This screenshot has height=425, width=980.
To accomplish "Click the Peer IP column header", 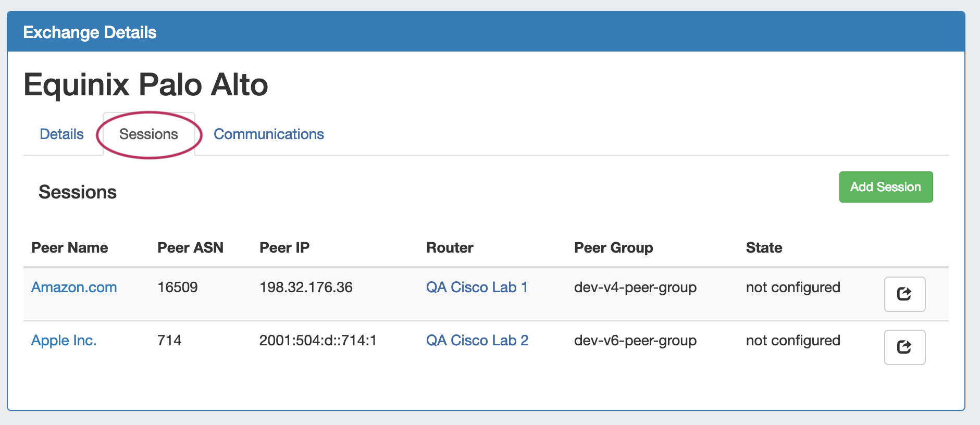I will [284, 248].
